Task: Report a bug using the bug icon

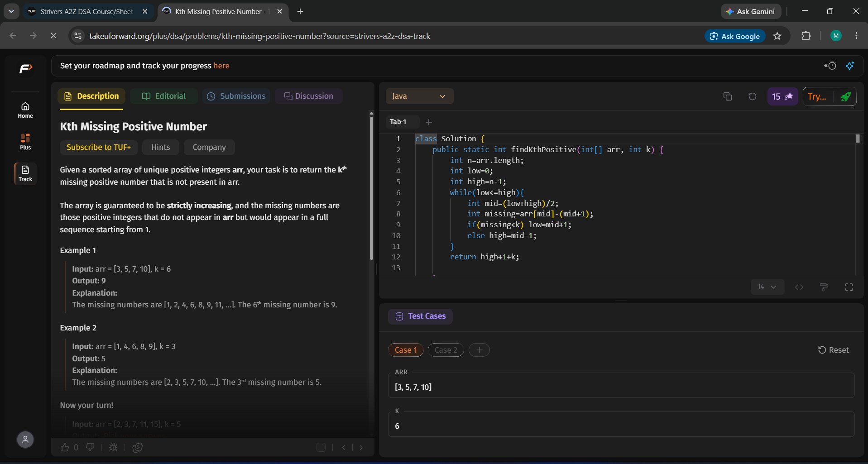Action: [113, 447]
